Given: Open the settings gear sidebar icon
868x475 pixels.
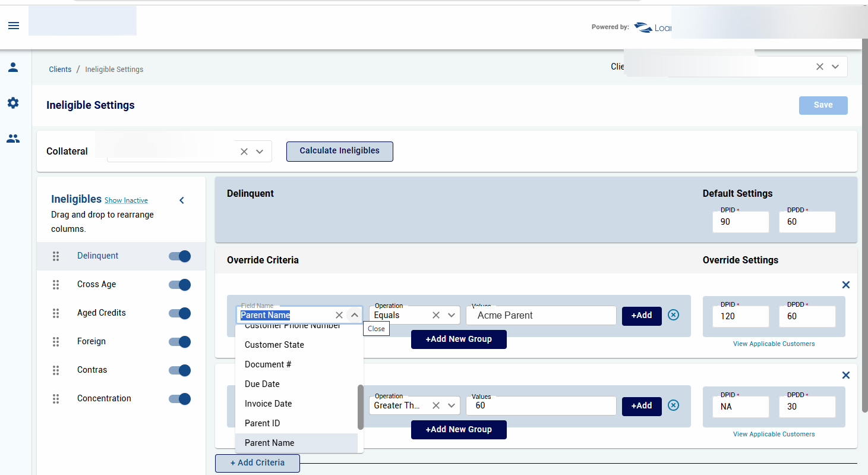Looking at the screenshot, I should 13,103.
